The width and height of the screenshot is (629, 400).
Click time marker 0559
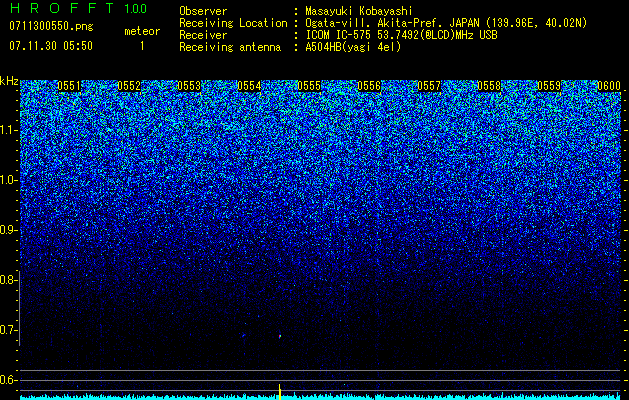coord(549,86)
